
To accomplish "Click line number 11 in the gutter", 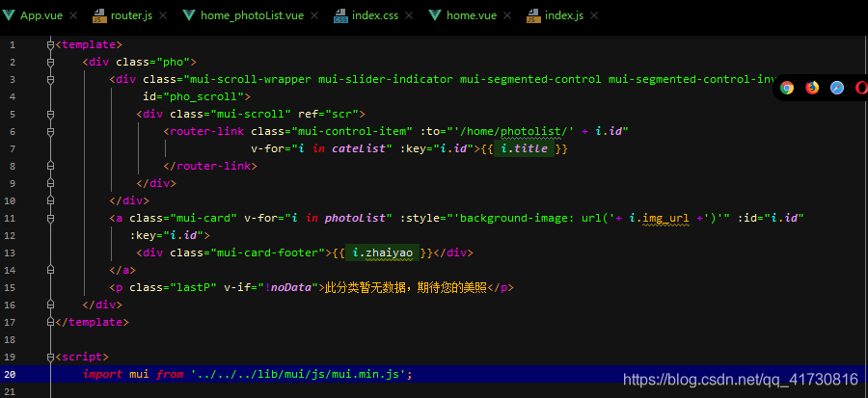I will point(10,218).
